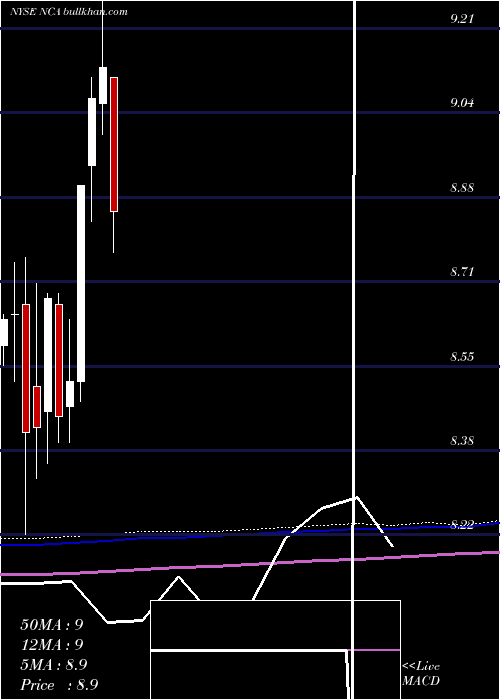500x700 pixels.
Task: Select the tallest white candlestick body
Action: [81, 283]
